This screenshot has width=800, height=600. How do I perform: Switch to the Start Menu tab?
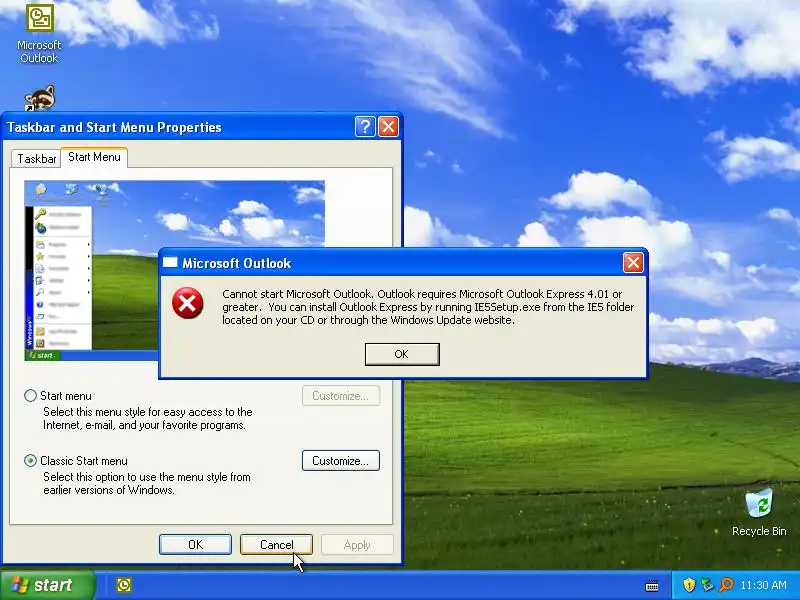pyautogui.click(x=94, y=157)
